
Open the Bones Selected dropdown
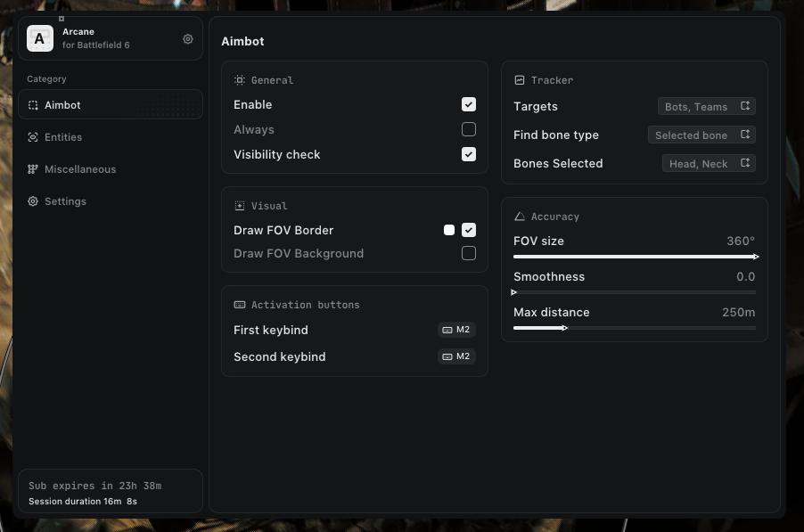(x=710, y=163)
